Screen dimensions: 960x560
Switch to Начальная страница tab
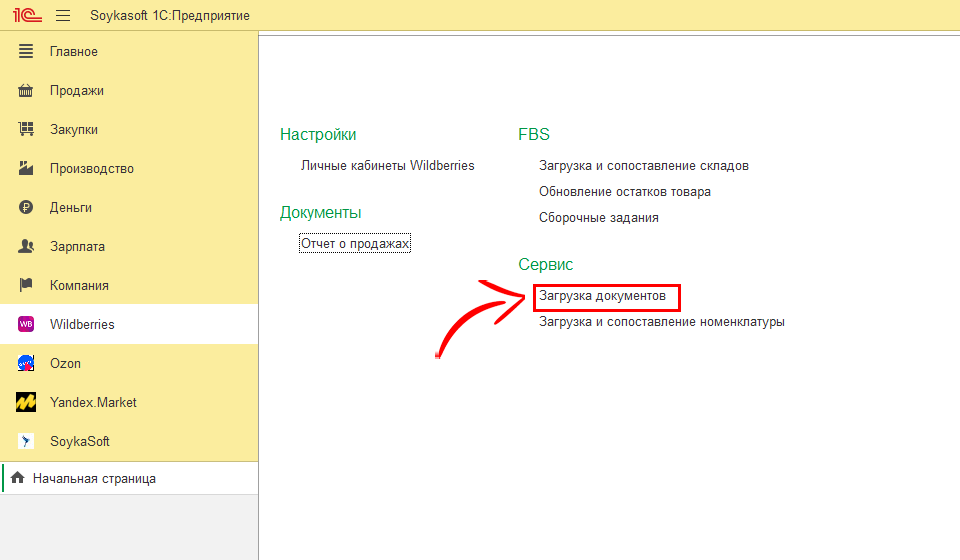[x=94, y=479]
